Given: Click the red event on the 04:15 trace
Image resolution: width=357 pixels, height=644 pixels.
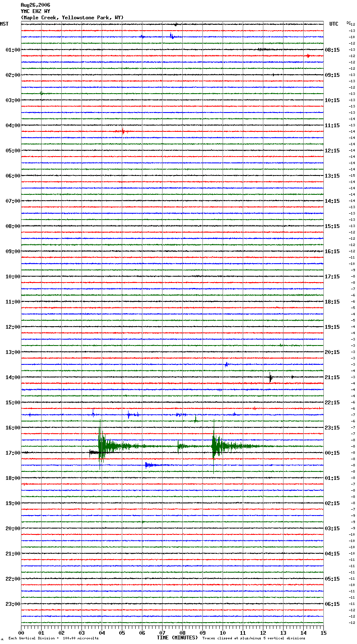Looking at the screenshot, I should [x=123, y=131].
